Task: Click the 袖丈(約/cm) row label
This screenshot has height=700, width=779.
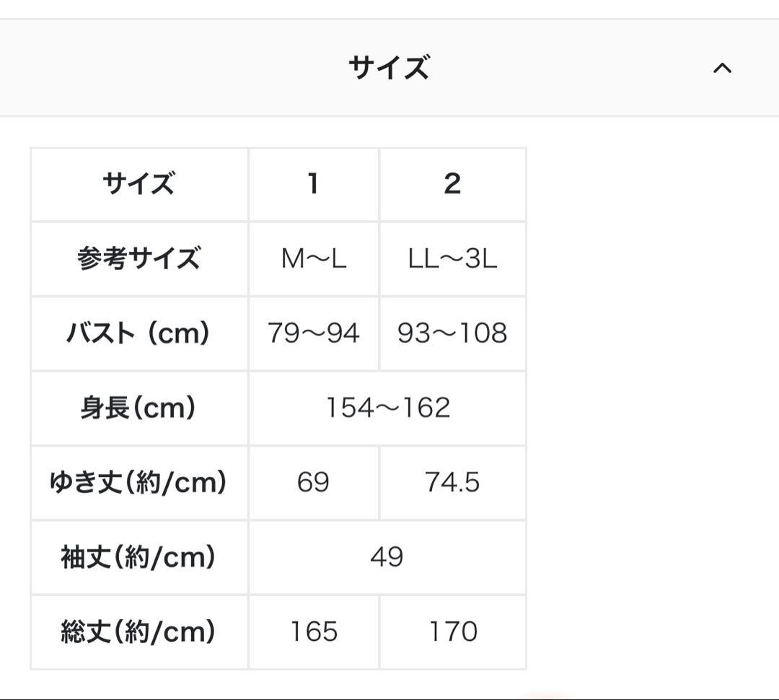Action: click(x=138, y=557)
